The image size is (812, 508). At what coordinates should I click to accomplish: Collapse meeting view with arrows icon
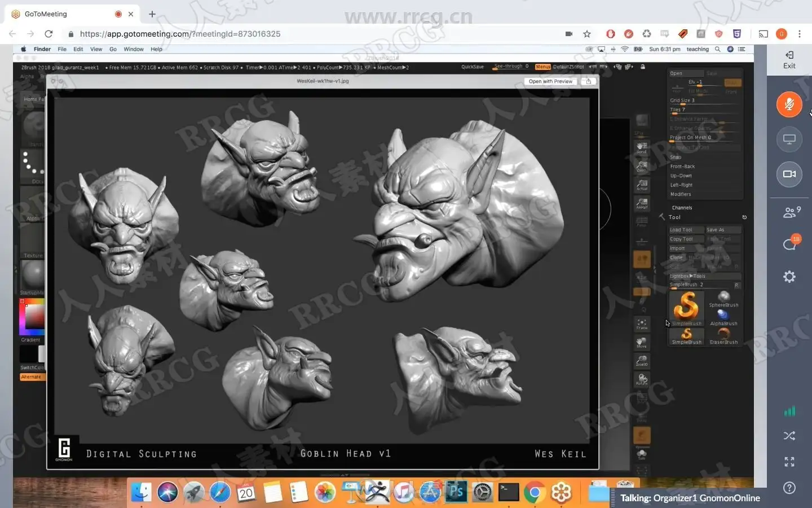coord(789,462)
